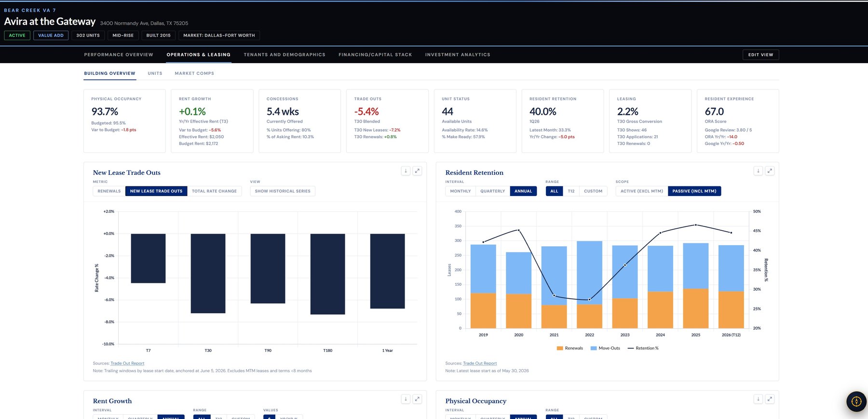Image resolution: width=868 pixels, height=419 pixels.
Task: Set Resident Retention interval to Annual
Action: point(523,191)
